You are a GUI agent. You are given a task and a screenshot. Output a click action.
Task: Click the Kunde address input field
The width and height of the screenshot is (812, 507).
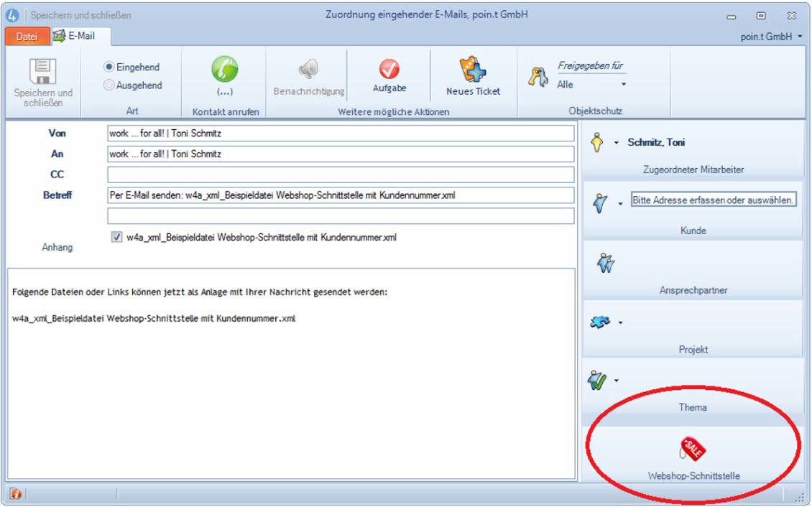pos(713,200)
